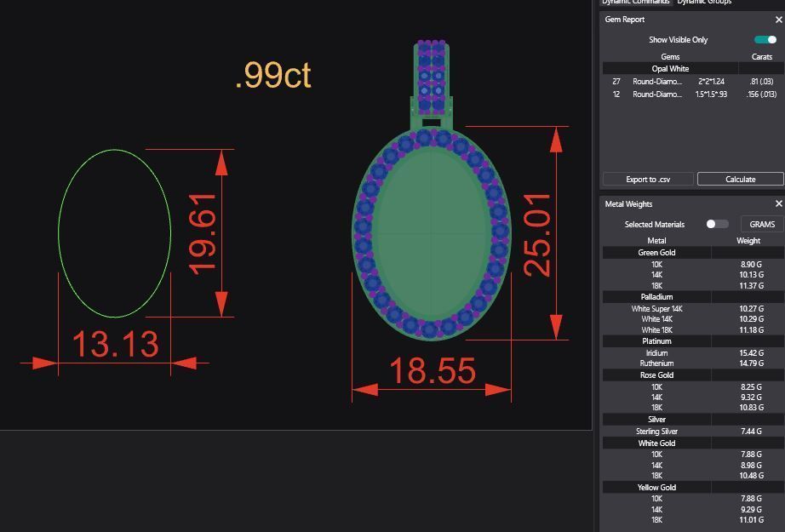Image resolution: width=785 pixels, height=532 pixels.
Task: Click the GRAMS unit button
Action: click(x=762, y=224)
